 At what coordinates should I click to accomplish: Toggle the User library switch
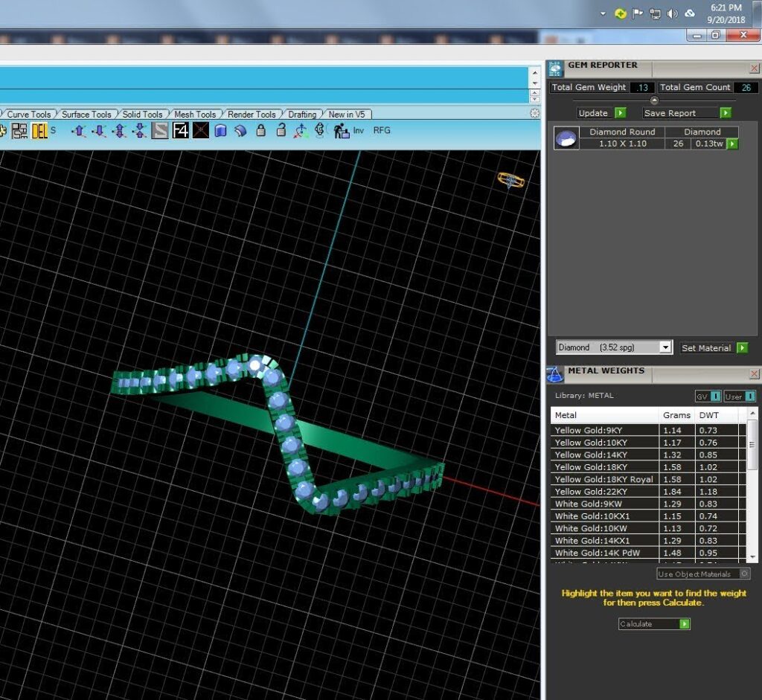click(x=740, y=396)
